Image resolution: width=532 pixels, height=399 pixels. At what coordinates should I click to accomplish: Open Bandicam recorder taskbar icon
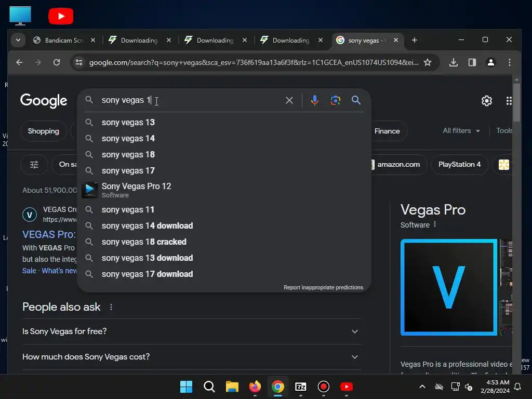(323, 387)
